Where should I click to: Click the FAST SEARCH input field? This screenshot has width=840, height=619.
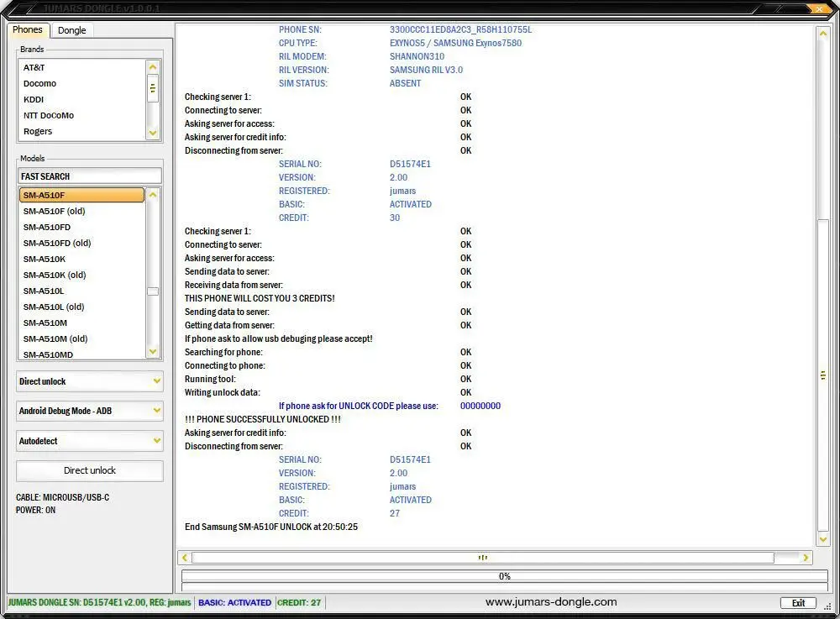89,176
